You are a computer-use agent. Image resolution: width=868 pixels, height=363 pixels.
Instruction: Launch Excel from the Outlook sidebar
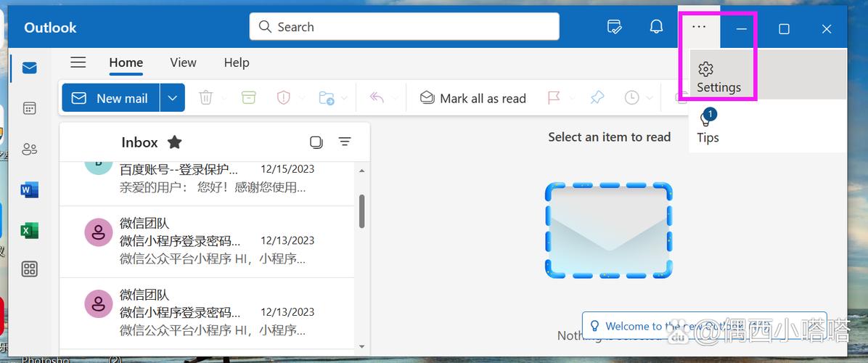(x=29, y=231)
